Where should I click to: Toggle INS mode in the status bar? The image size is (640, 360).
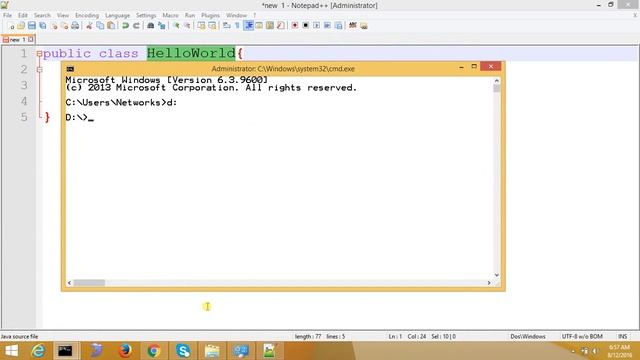click(622, 336)
